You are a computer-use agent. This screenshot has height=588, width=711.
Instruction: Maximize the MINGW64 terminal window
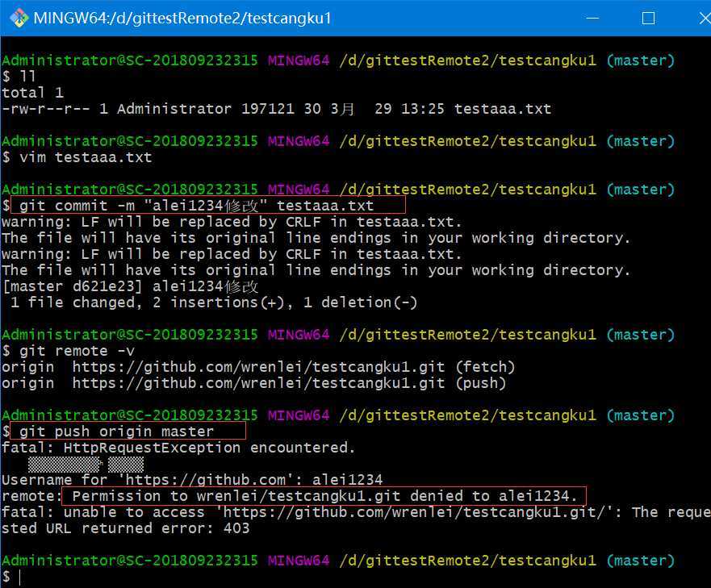(648, 18)
